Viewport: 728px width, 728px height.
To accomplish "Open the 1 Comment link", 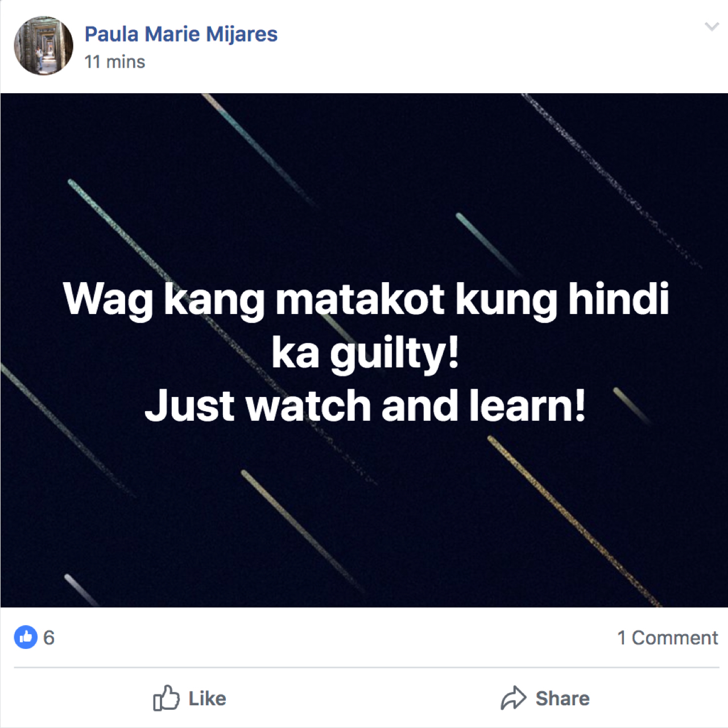I will (x=668, y=638).
